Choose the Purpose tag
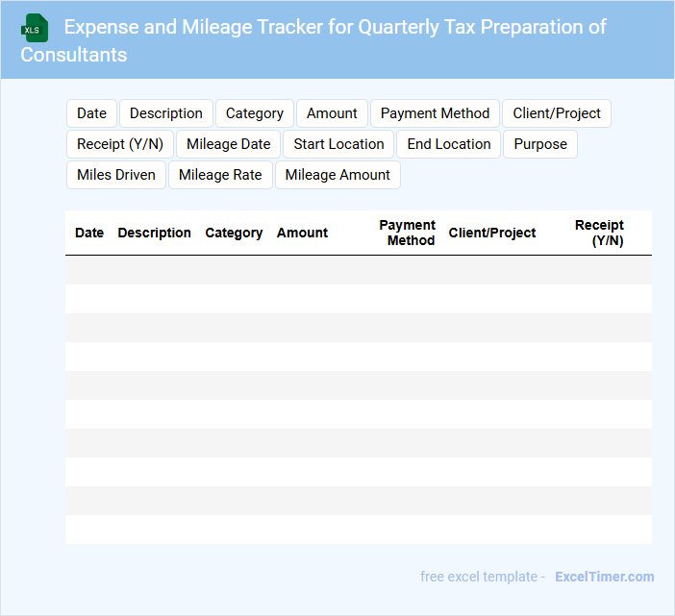This screenshot has width=675, height=616. click(x=539, y=144)
